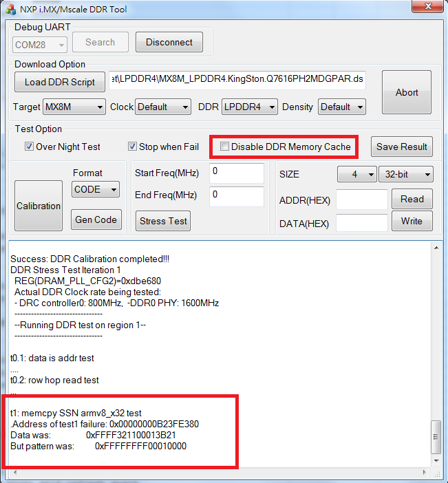This screenshot has height=483, width=448.
Task: Click 't1: memcpy SSN armv8_x32 test' line
Action: coord(76,413)
